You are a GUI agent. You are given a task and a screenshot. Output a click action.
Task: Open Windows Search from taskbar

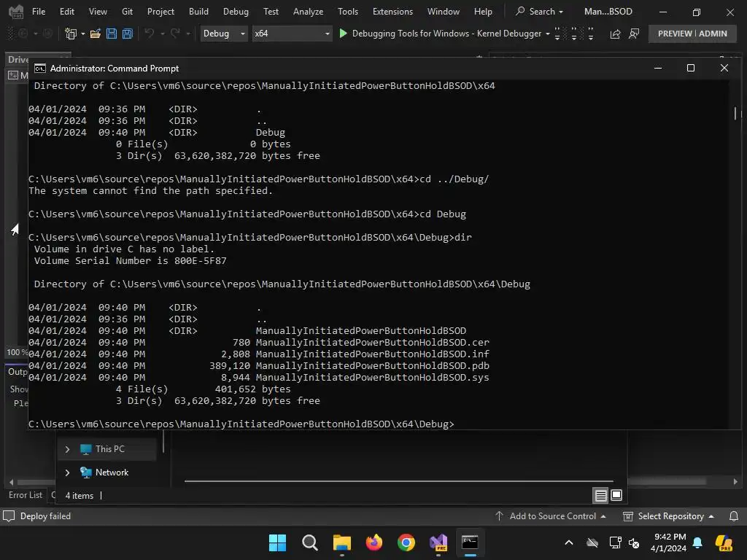[x=309, y=542]
